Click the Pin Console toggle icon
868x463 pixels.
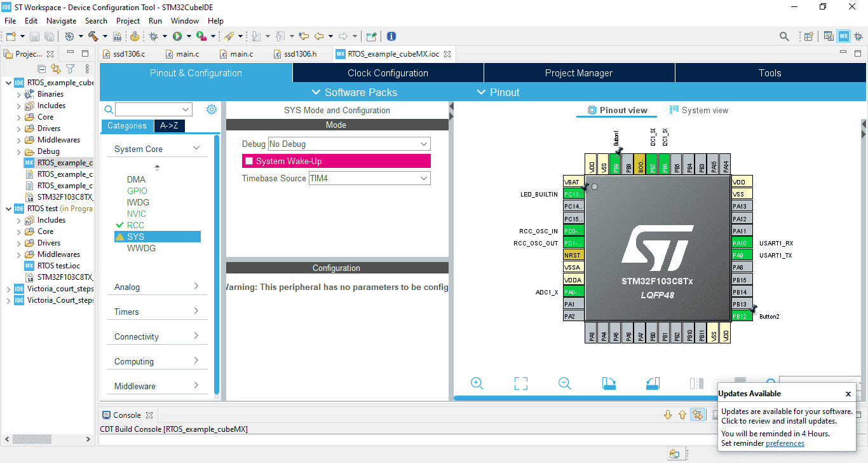[x=698, y=415]
